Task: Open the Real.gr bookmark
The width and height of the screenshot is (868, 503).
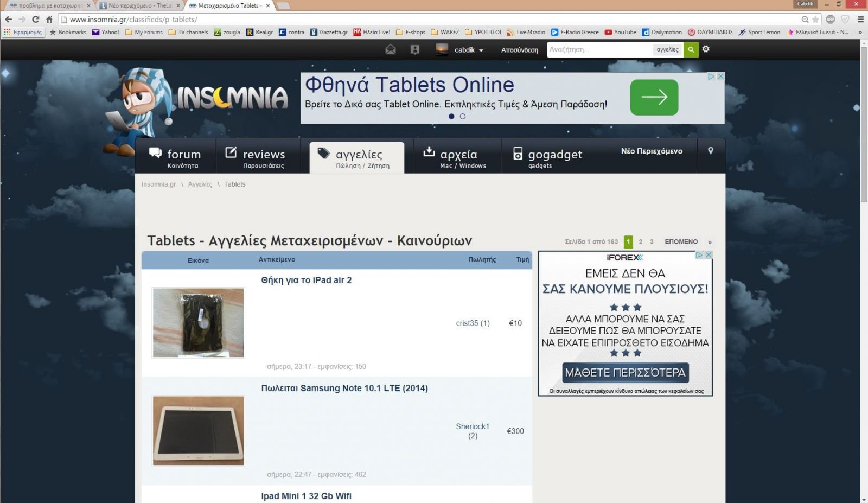Action: click(259, 32)
